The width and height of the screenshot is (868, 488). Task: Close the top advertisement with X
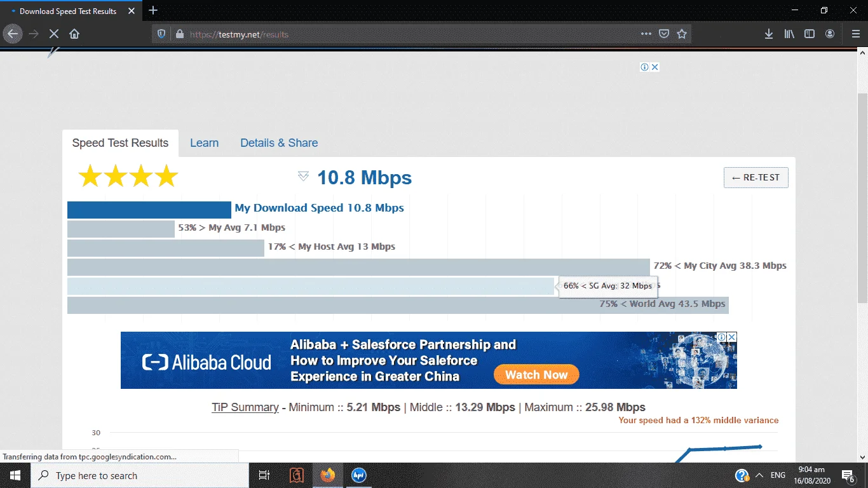coord(655,67)
